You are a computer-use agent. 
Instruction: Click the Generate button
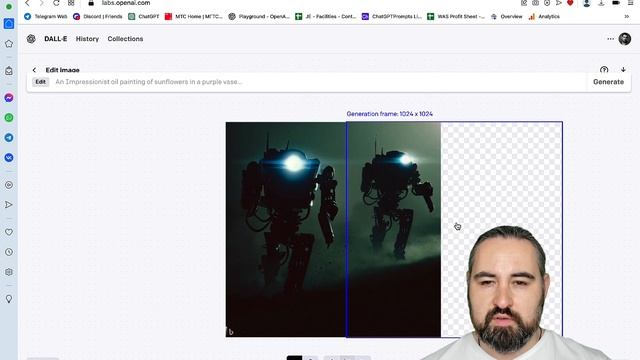pyautogui.click(x=608, y=82)
